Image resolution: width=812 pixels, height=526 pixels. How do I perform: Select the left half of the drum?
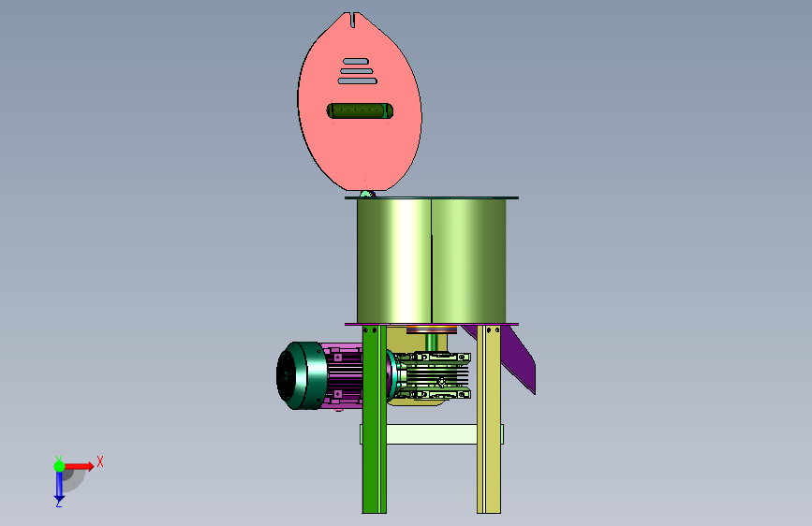tap(394, 261)
